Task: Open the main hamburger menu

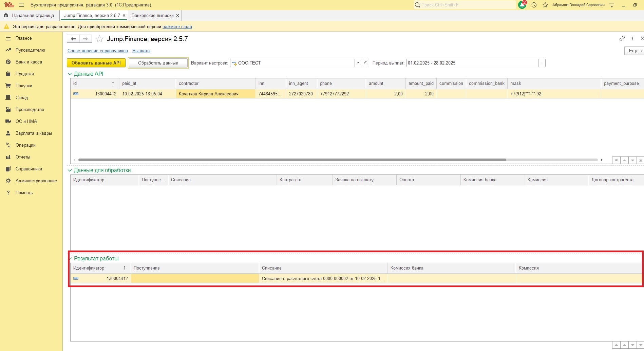Action: click(x=21, y=5)
